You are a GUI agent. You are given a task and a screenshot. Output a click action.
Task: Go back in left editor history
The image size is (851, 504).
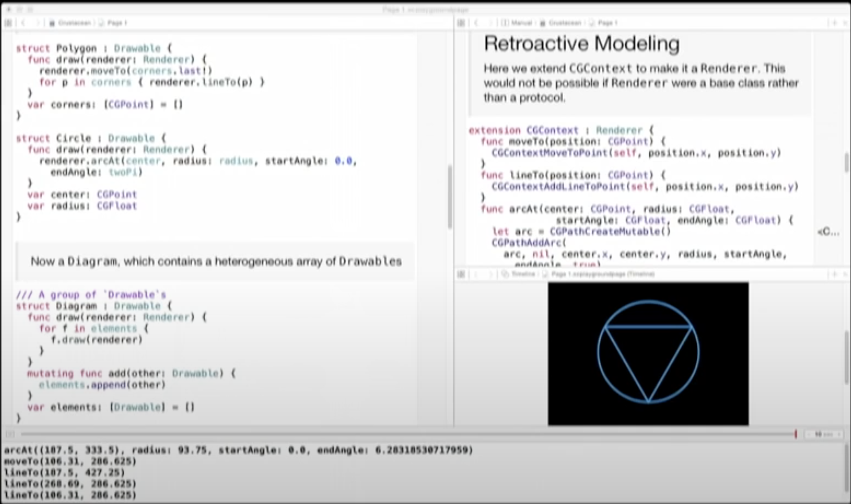tap(23, 23)
